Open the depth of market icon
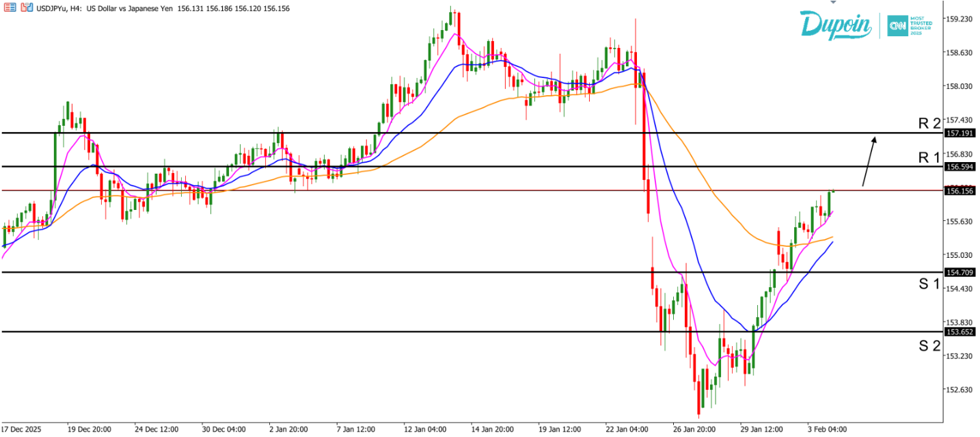Screen dimensions: 980x437 click(x=26, y=9)
